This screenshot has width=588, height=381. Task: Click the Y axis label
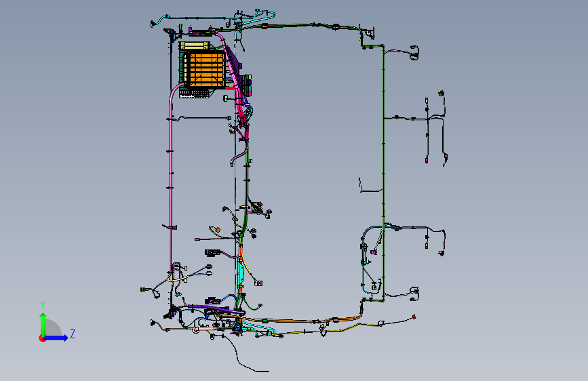pos(43,305)
